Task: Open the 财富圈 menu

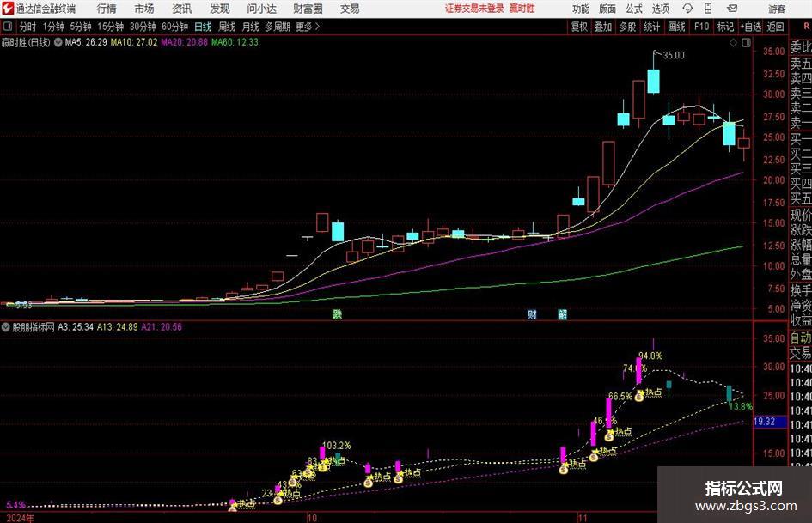Action: coord(308,9)
